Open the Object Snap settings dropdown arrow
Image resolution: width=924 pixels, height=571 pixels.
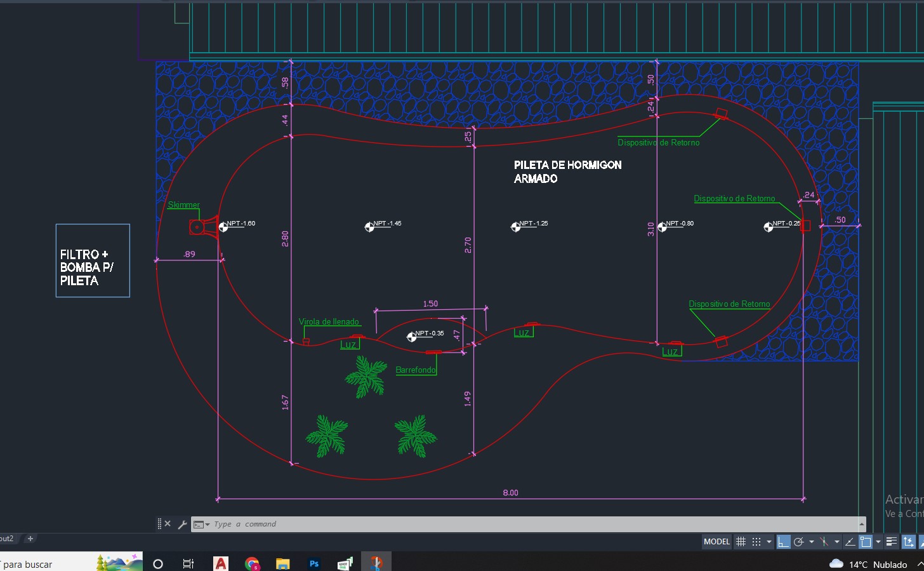878,542
